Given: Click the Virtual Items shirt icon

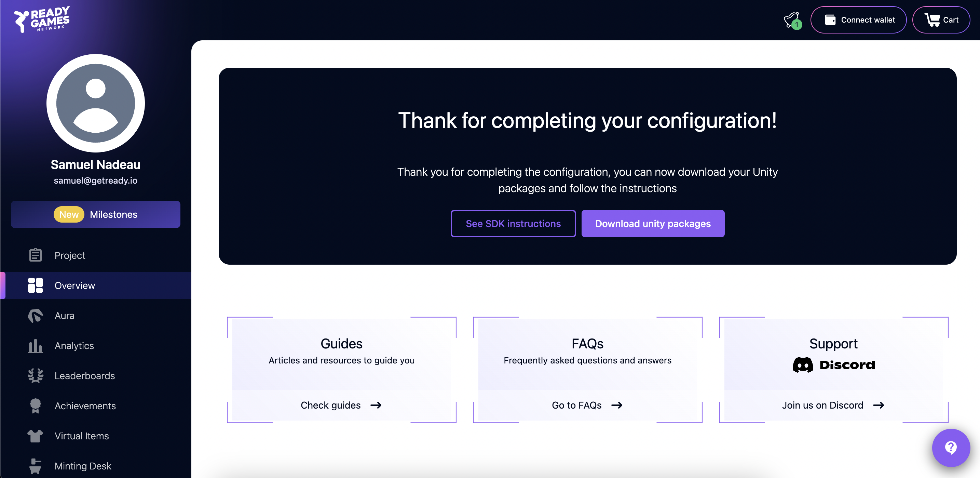Looking at the screenshot, I should point(36,436).
